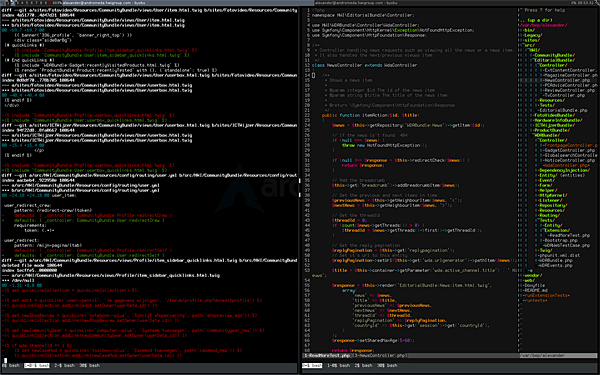Expand the bin/ folder in file tree
The height and width of the screenshot is (375, 600).
(x=528, y=30)
